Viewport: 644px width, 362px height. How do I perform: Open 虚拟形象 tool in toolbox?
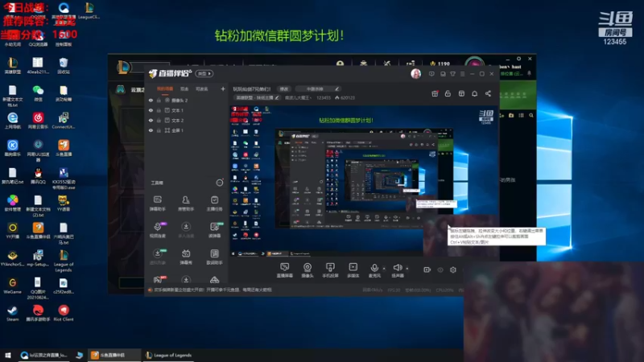[x=157, y=257]
